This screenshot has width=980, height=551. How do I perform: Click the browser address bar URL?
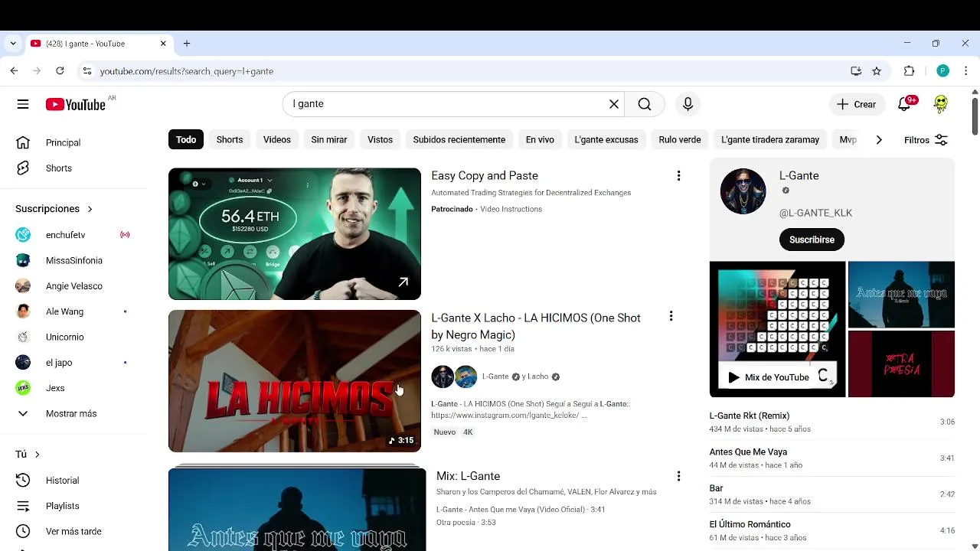(186, 71)
